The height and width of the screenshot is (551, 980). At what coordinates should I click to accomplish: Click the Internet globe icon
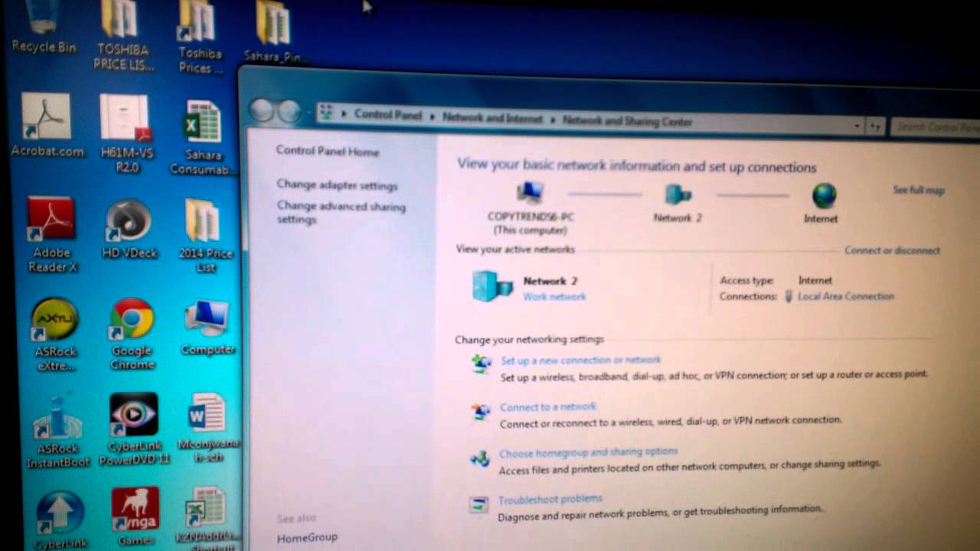(824, 196)
